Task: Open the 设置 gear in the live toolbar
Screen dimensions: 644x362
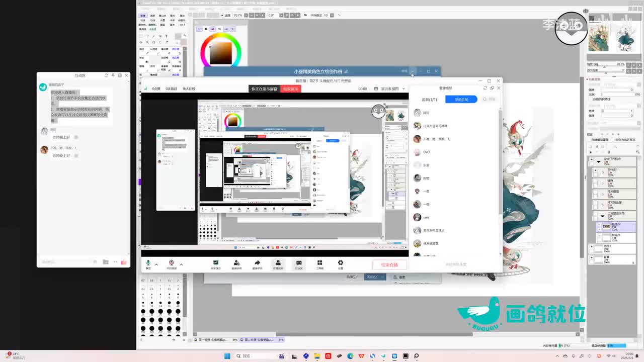Action: [x=341, y=264]
